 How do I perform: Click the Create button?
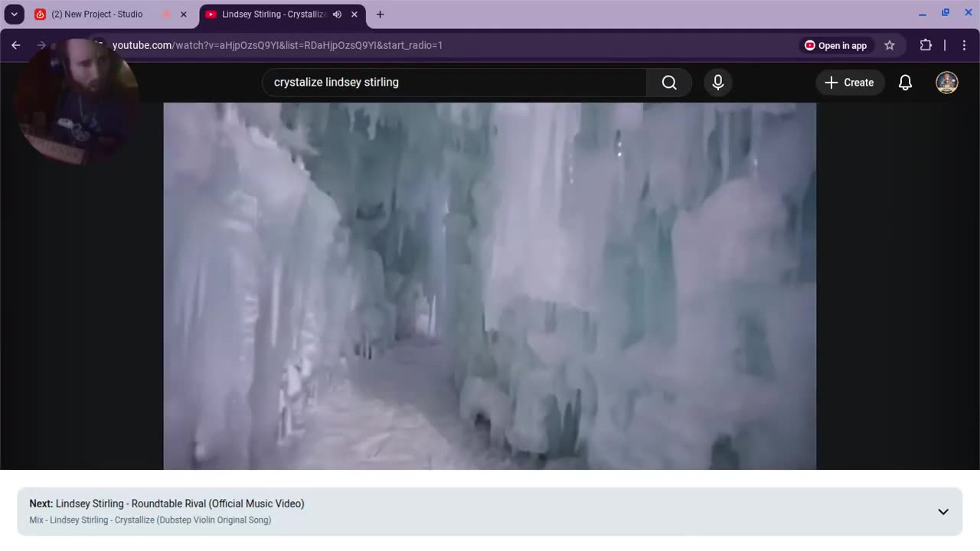point(849,82)
